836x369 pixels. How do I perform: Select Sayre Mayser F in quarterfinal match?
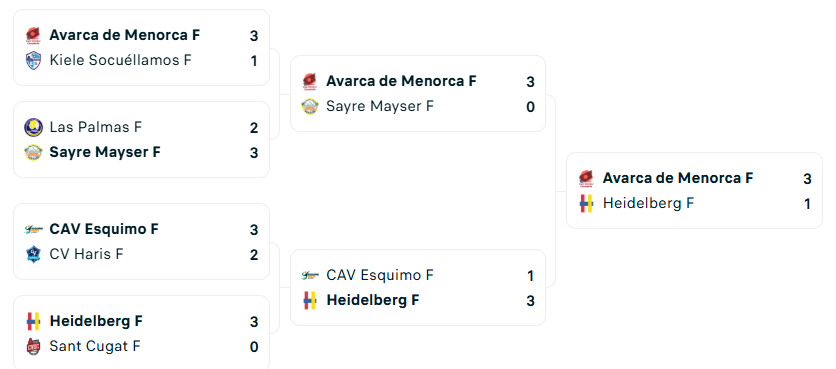click(x=105, y=153)
